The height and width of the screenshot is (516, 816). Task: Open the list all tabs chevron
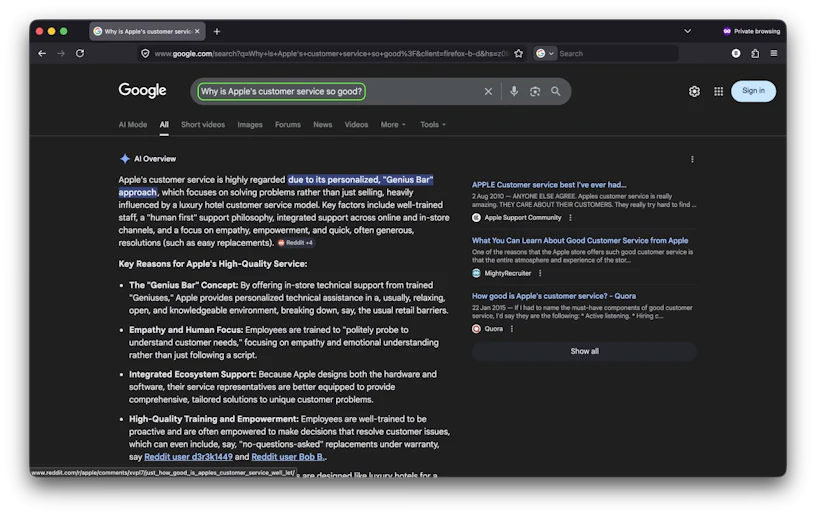pos(688,31)
